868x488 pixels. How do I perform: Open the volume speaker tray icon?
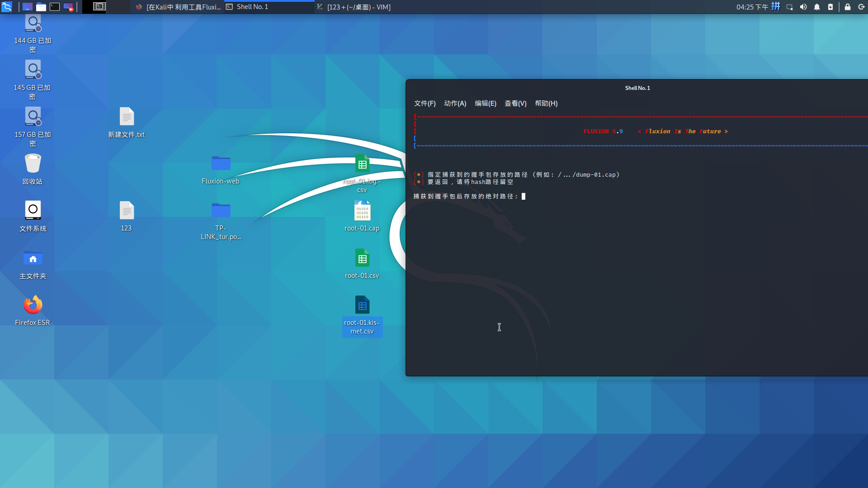pyautogui.click(x=803, y=7)
